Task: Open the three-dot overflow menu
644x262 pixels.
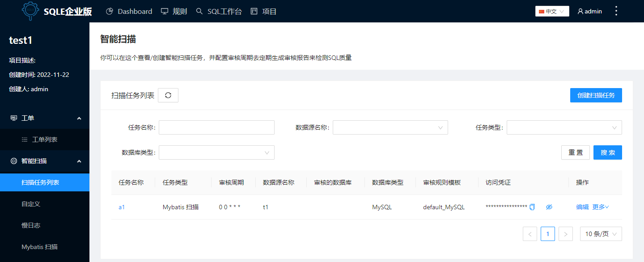Action: [616, 11]
